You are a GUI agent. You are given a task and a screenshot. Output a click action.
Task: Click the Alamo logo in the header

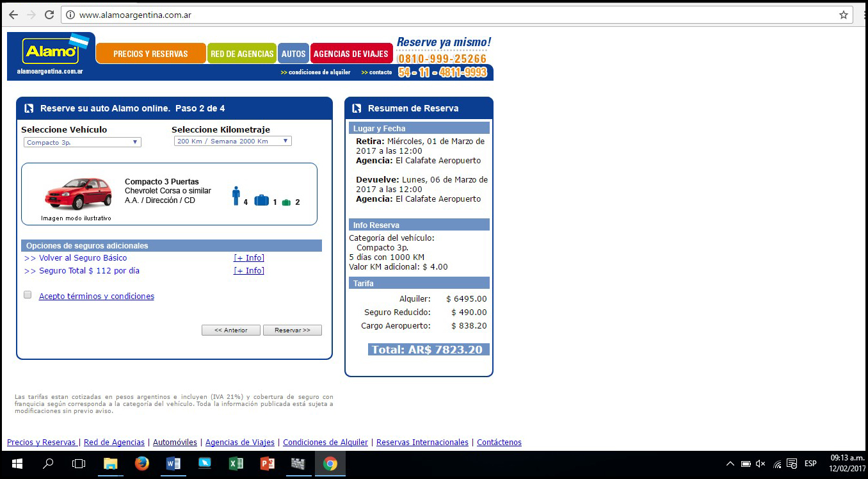tap(50, 51)
